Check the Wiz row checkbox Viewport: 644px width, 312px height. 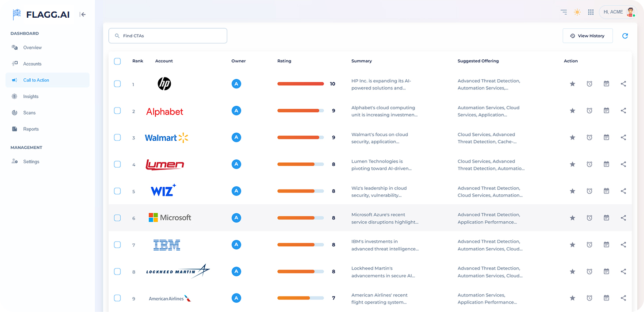tap(117, 191)
